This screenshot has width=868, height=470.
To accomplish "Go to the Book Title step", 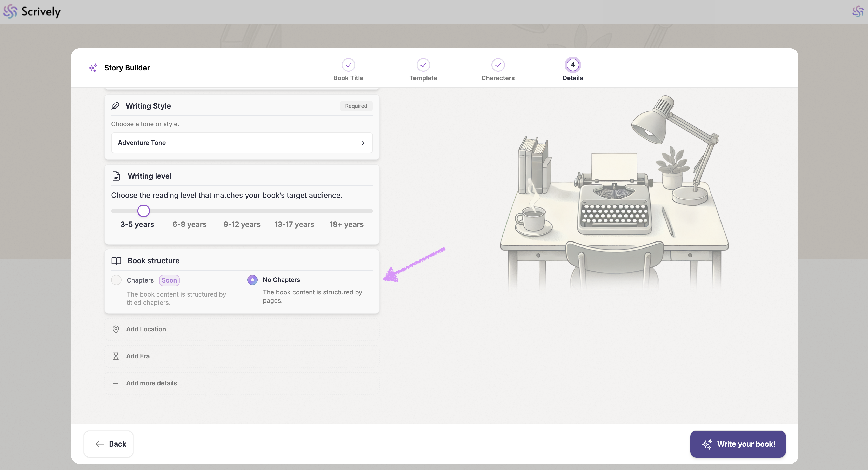I will pyautogui.click(x=348, y=65).
